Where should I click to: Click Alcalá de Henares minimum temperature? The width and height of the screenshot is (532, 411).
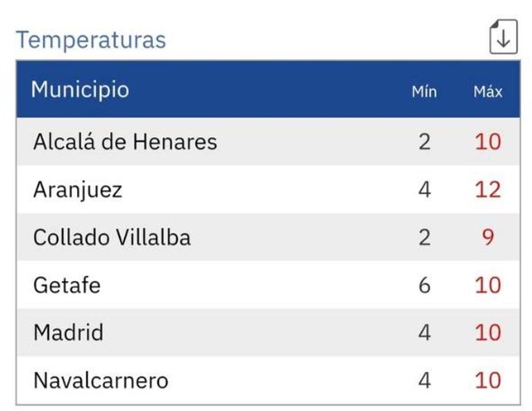[424, 142]
